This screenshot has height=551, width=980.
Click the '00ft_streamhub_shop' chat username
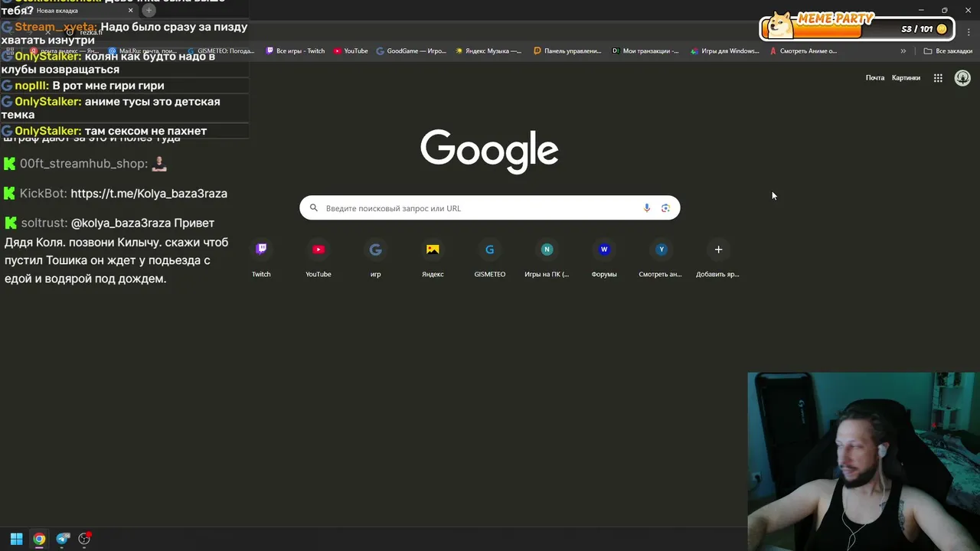point(83,164)
